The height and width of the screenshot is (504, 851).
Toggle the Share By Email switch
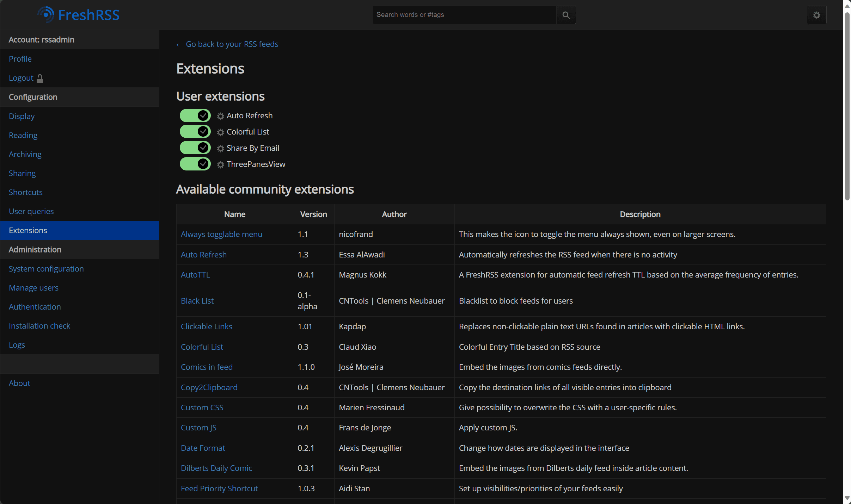[x=195, y=148]
